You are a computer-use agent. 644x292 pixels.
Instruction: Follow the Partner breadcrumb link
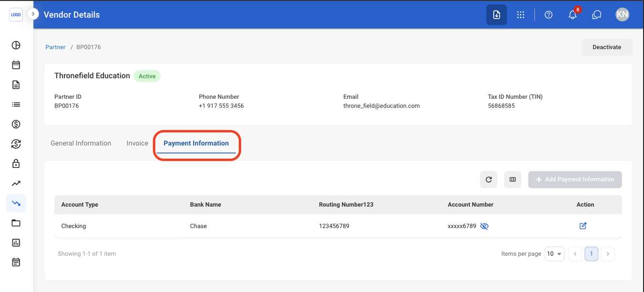[55, 47]
